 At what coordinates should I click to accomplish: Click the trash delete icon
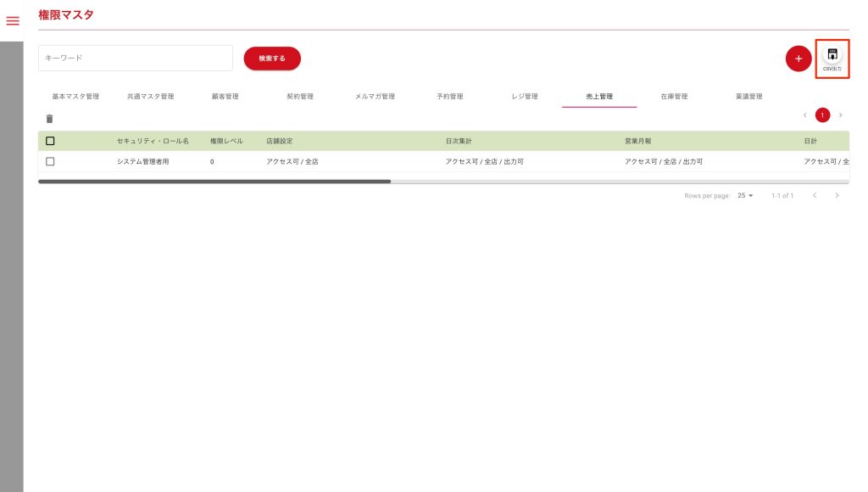(49, 119)
